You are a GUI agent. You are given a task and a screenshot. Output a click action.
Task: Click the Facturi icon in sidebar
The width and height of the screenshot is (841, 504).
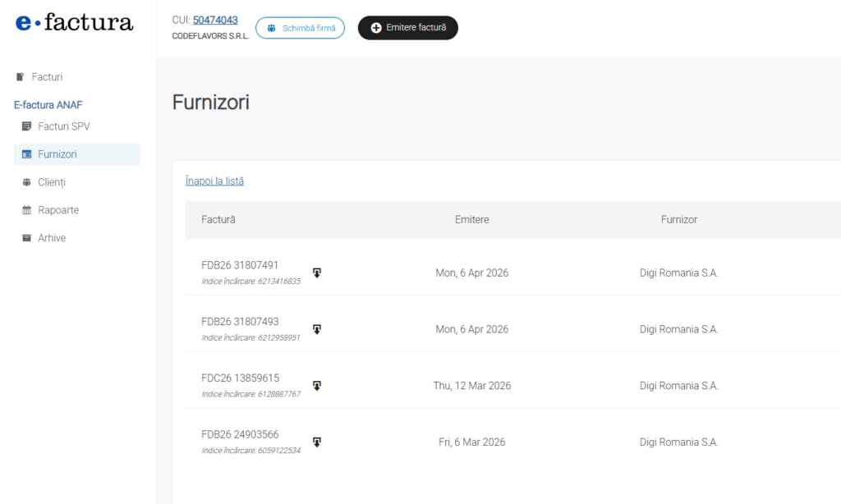point(21,77)
